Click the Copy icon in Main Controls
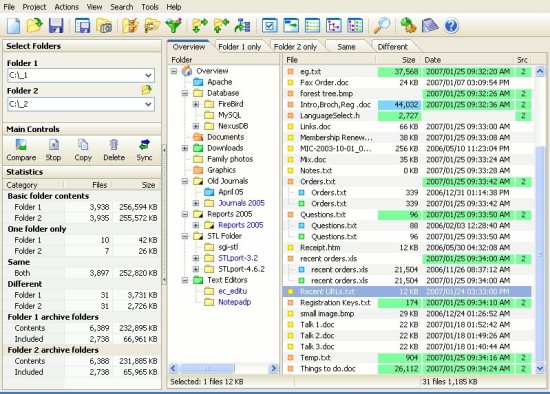The height and width of the screenshot is (394, 550). 83,145
